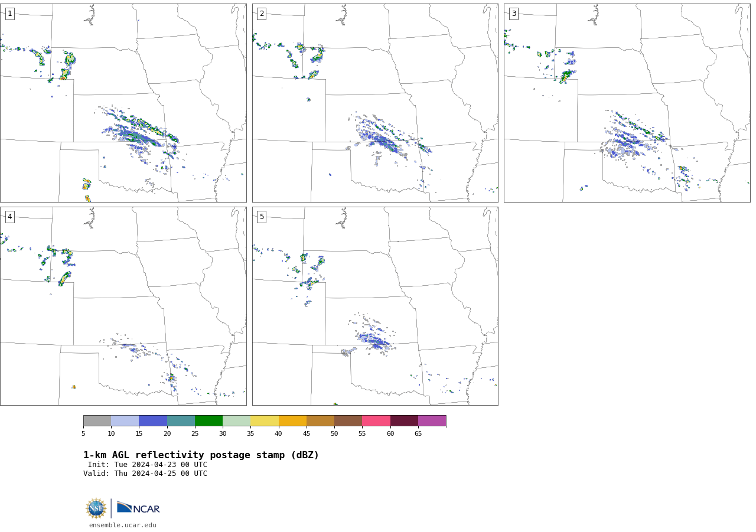The width and height of the screenshot is (756, 532).
Task: Click the light blue 10-15 dBZ swatch
Action: click(125, 421)
